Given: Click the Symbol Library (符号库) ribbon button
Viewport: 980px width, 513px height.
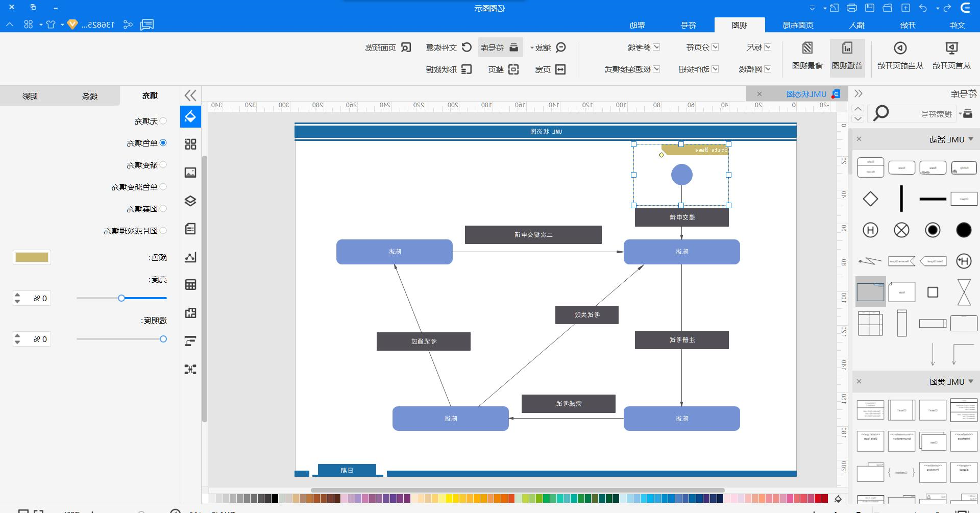Looking at the screenshot, I should click(500, 47).
